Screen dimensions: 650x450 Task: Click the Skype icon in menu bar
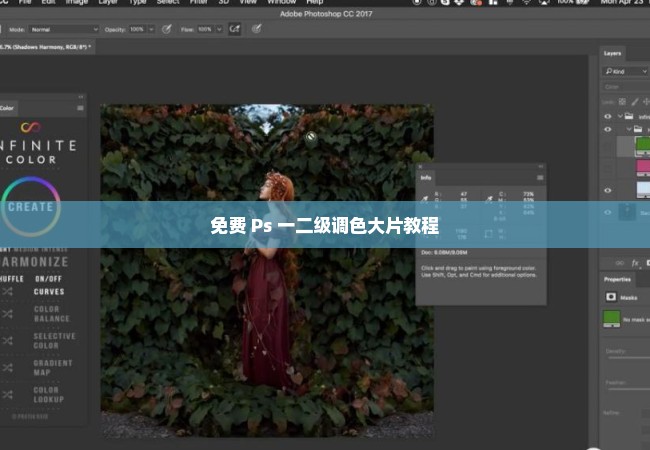pyautogui.click(x=445, y=2)
